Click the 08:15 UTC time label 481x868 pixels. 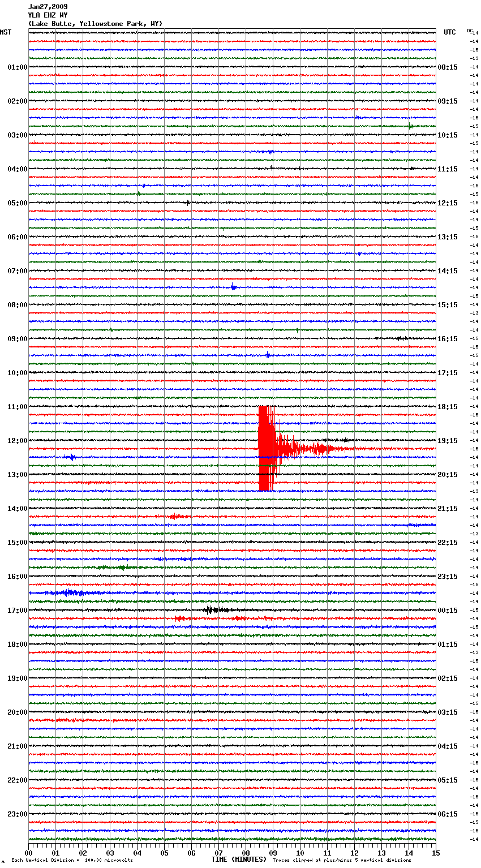click(x=448, y=67)
